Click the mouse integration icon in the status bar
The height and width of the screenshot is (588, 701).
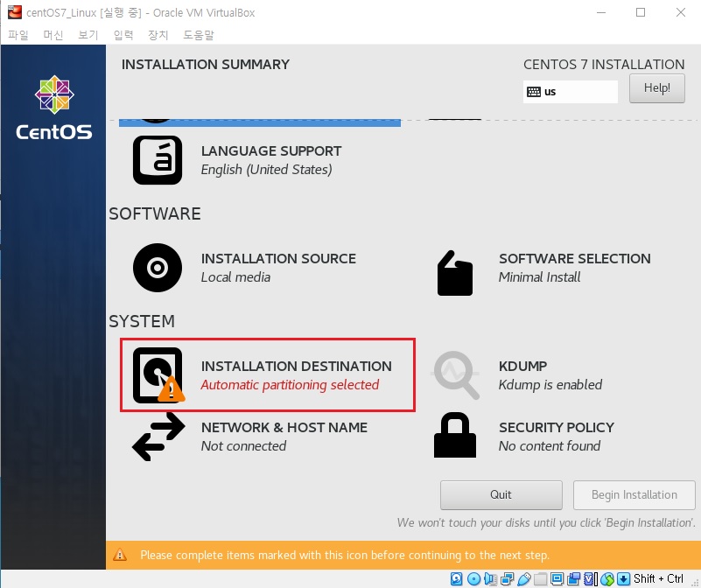(x=607, y=578)
